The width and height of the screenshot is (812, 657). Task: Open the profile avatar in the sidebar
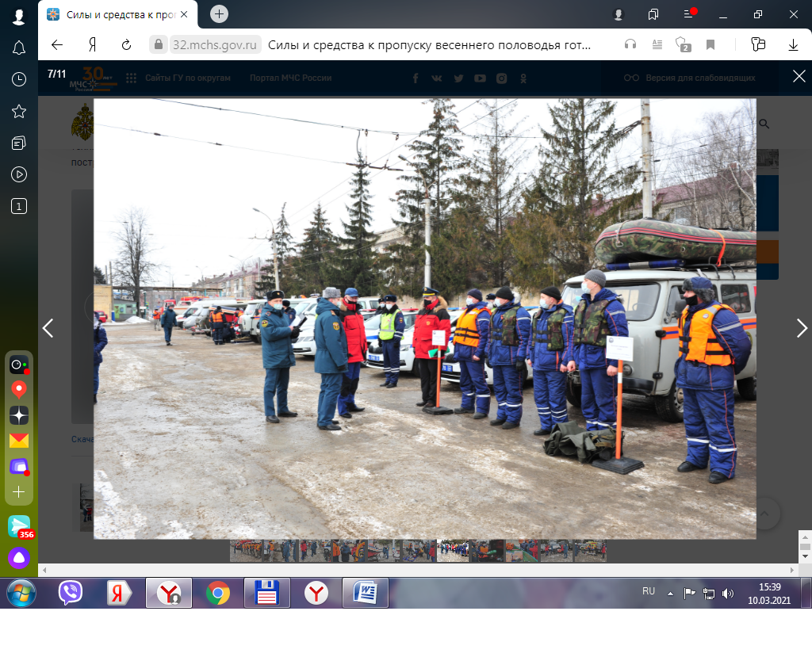pos(19,17)
